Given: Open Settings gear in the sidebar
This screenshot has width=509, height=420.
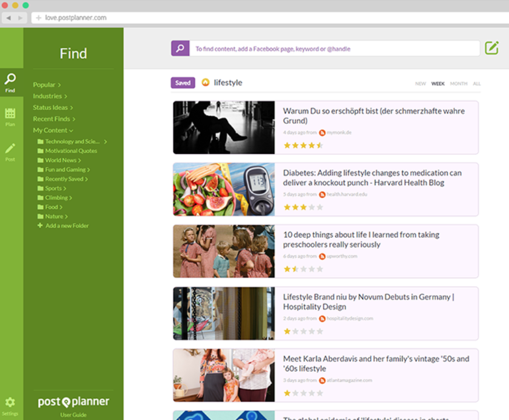Looking at the screenshot, I should 10,404.
